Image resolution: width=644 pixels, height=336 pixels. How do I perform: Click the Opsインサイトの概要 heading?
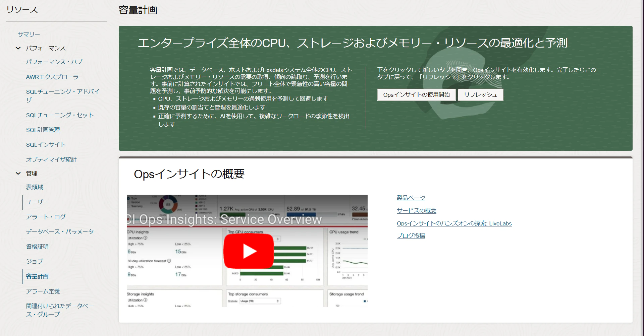coord(189,174)
